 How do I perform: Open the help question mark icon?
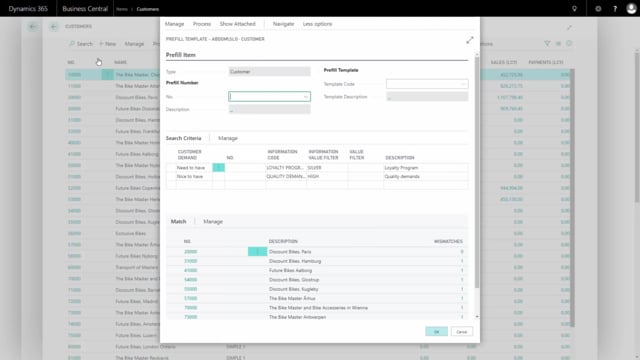point(615,9)
